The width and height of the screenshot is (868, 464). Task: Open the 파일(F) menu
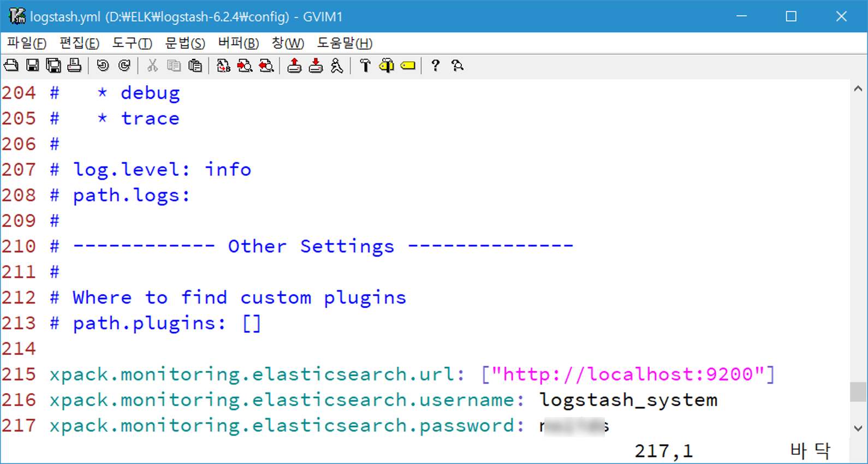(26, 43)
